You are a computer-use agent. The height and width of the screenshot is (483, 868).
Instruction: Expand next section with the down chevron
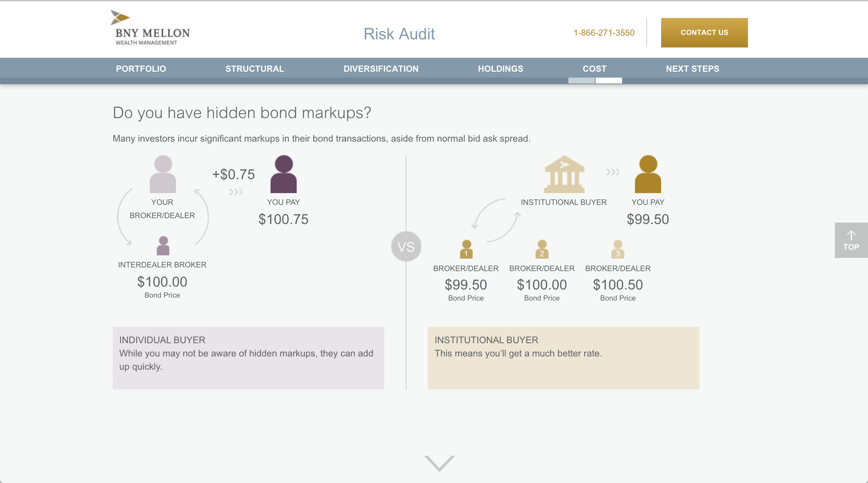pyautogui.click(x=439, y=463)
